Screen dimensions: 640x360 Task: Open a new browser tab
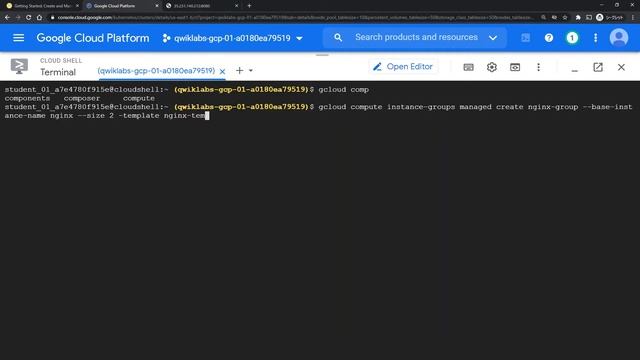pyautogui.click(x=249, y=6)
